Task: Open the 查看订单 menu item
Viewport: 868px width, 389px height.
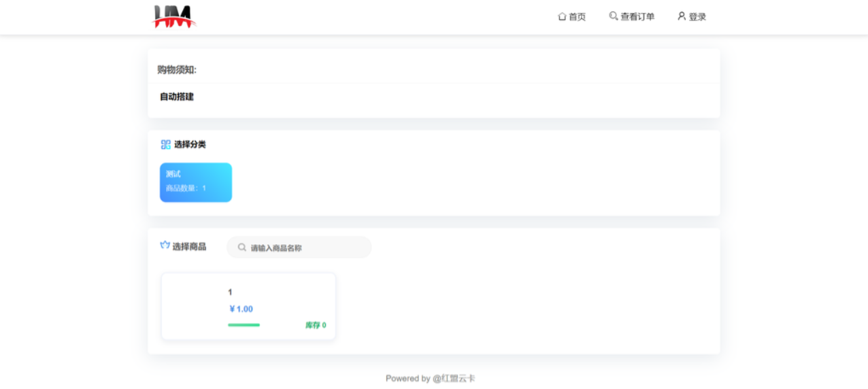Action: 637,17
